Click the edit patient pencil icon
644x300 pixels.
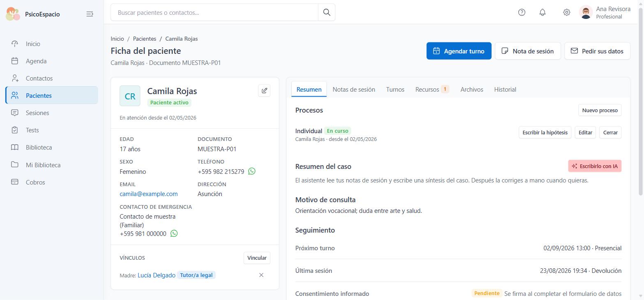[264, 91]
